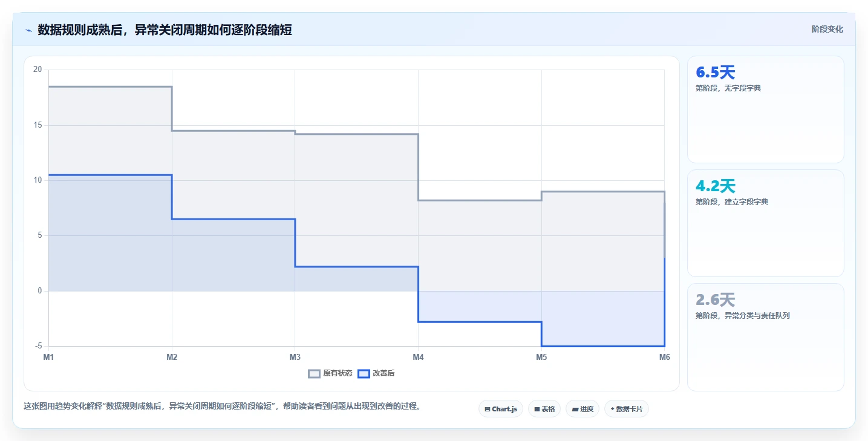
Task: Click the y-axis value 15
Action: click(38, 125)
